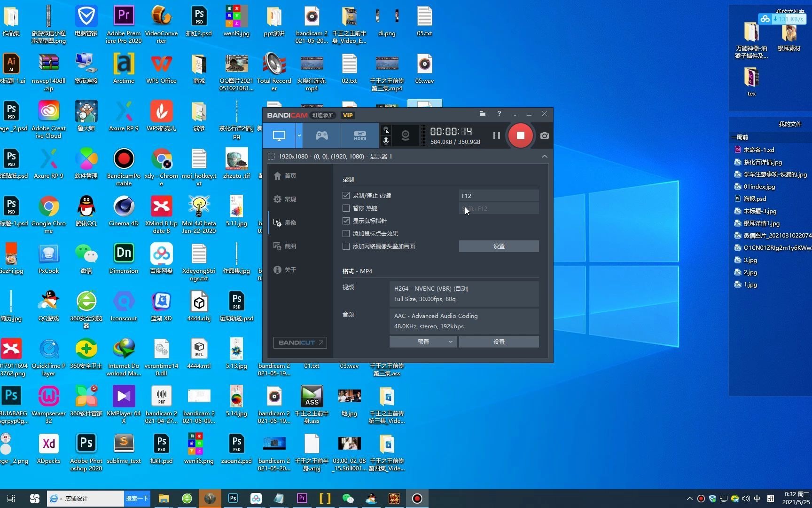Stop recording with the red button
812x508 pixels.
coord(520,135)
